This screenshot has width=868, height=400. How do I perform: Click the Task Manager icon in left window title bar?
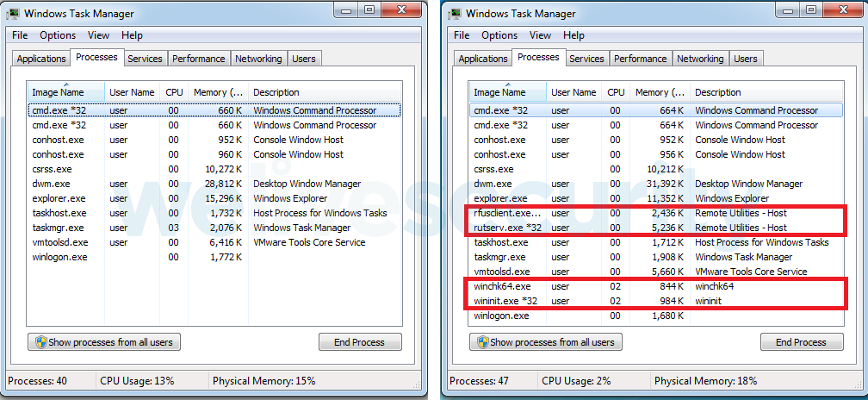[x=14, y=14]
